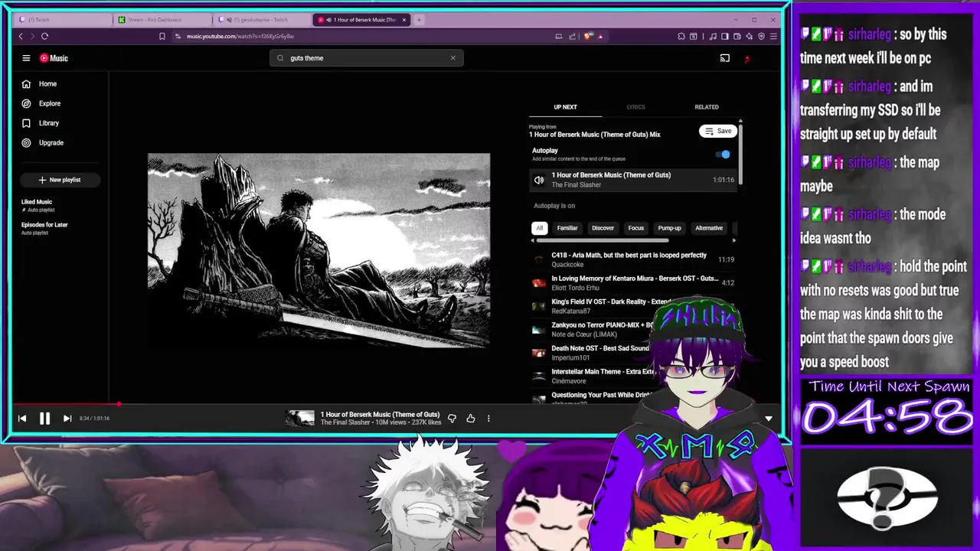The height and width of the screenshot is (551, 980).
Task: Open the account avatar menu in YouTube Music
Action: tap(747, 58)
